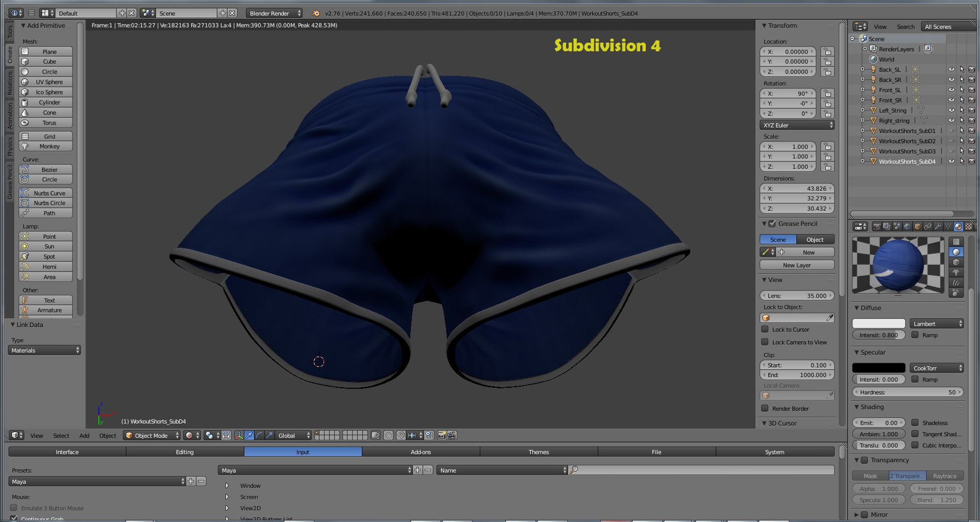Enable Lock to Cursor option
The width and height of the screenshot is (980, 522).
(x=765, y=329)
